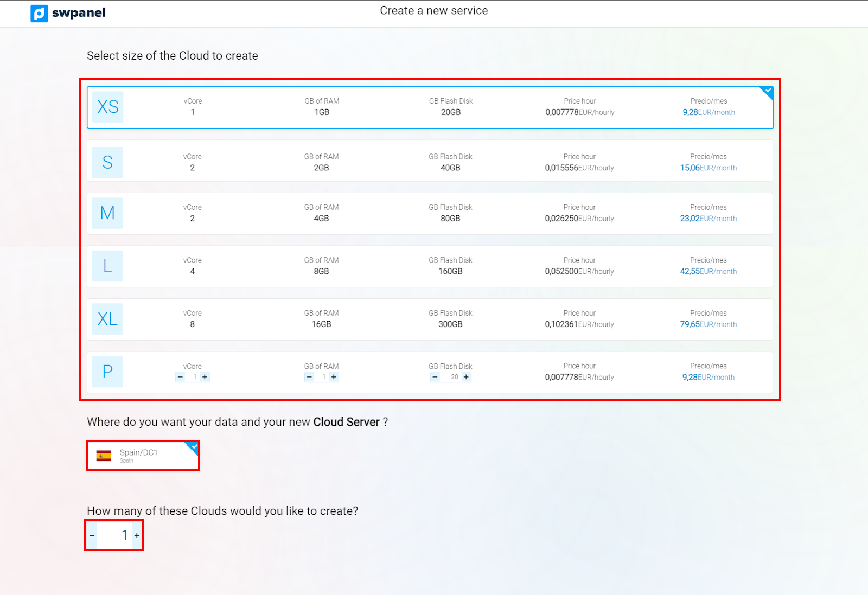Click the Spain flag icon
868x595 pixels.
104,456
